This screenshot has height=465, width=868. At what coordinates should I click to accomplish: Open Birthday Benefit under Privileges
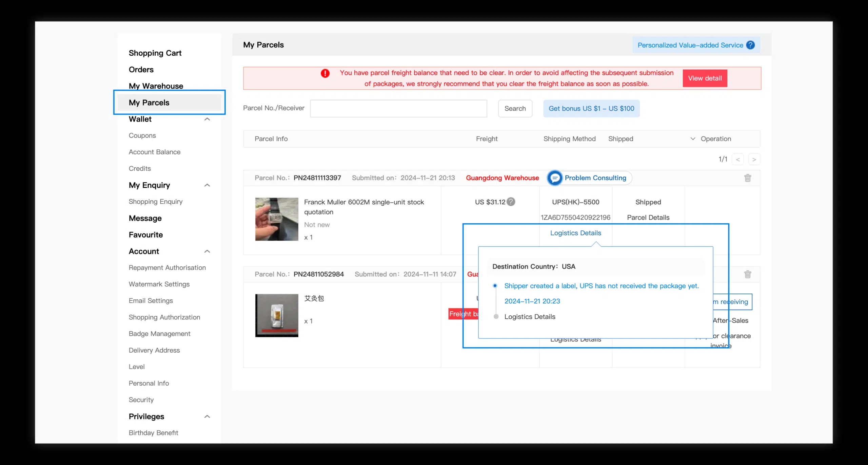tap(153, 433)
